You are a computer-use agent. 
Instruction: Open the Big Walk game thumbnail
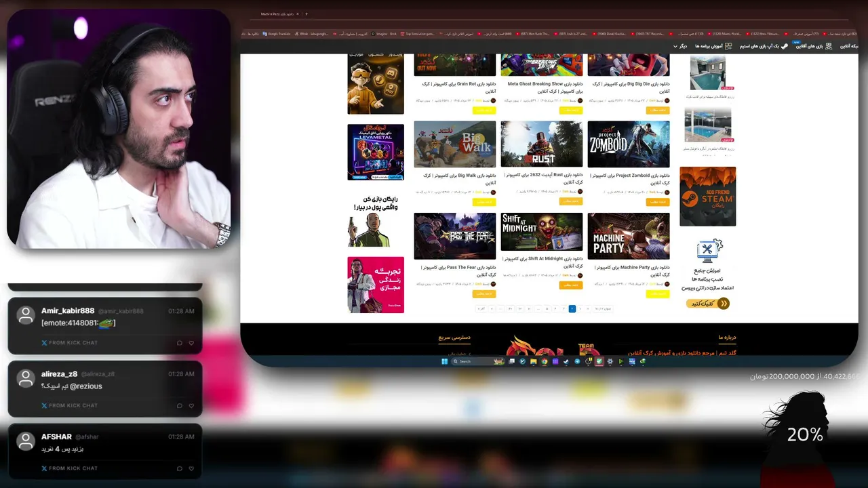pos(454,144)
